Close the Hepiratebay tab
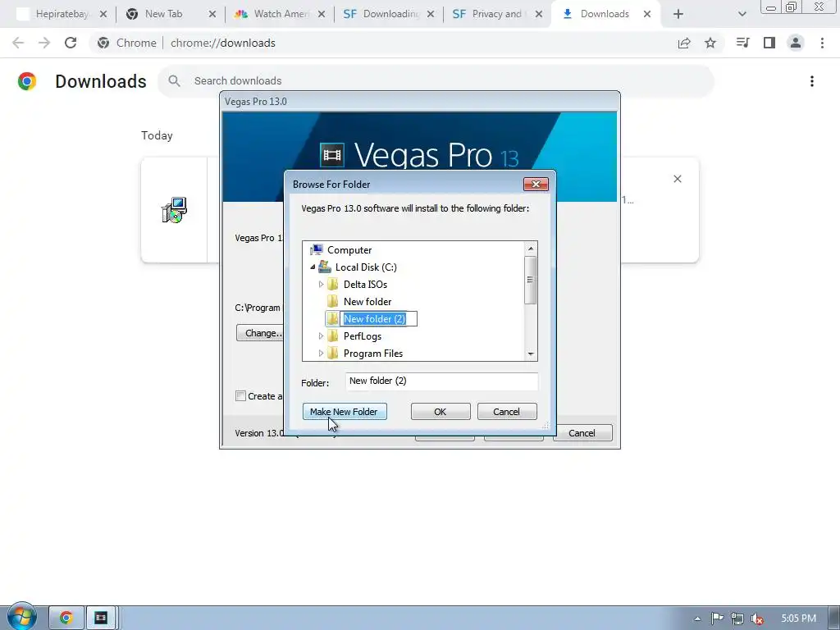Screen dimensions: 840x630 [103, 15]
